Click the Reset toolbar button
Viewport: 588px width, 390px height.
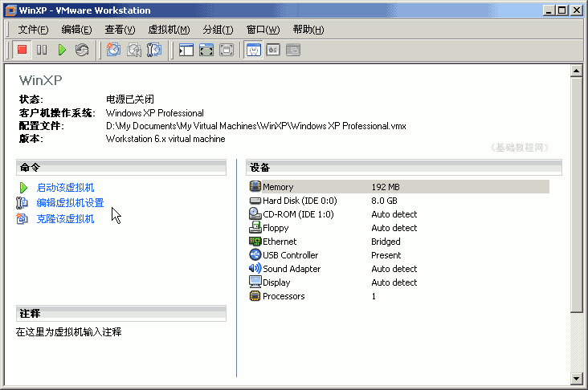coord(82,50)
